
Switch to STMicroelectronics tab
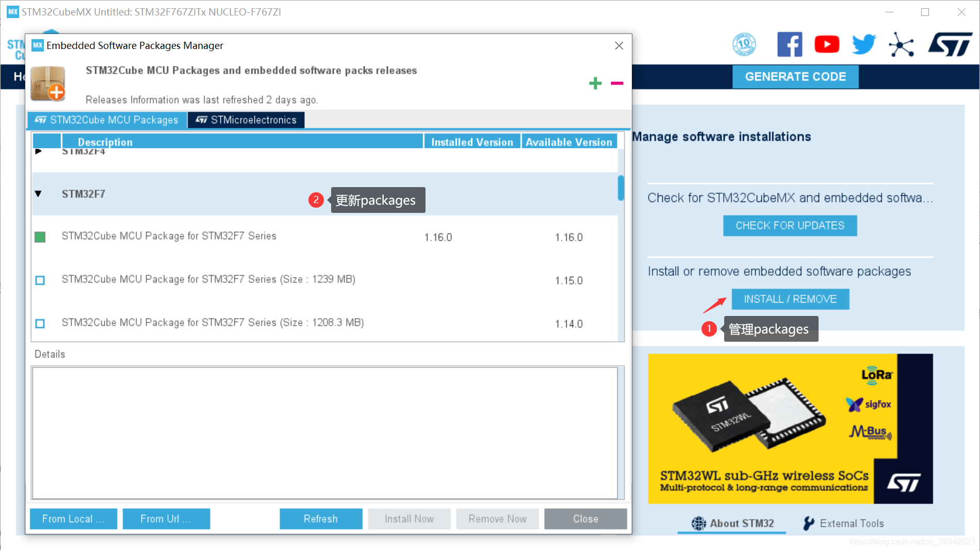[246, 120]
